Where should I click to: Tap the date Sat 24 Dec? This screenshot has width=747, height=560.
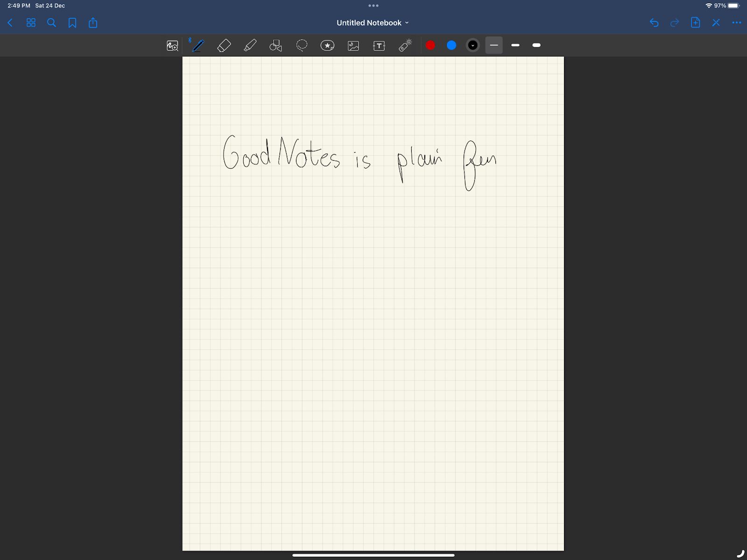click(50, 6)
